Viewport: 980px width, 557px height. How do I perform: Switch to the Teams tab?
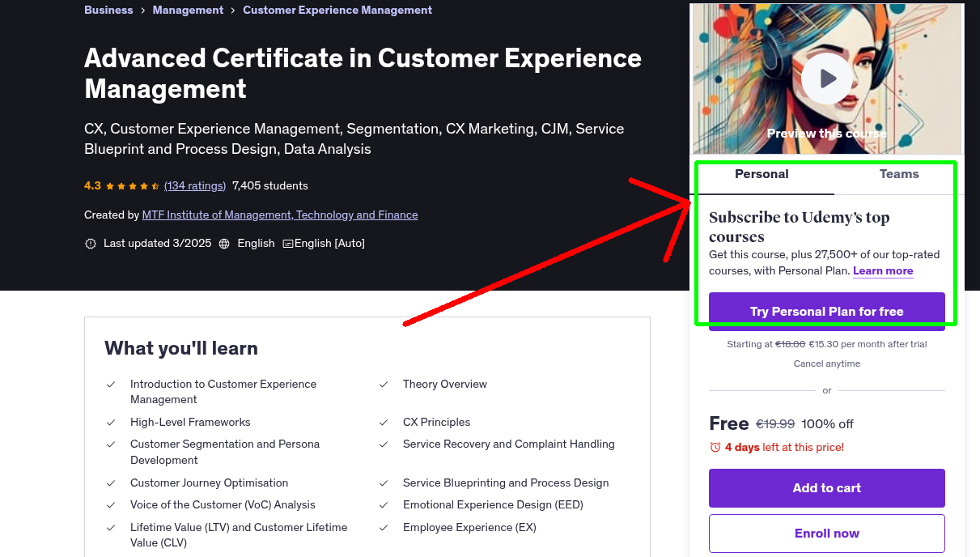tap(899, 174)
